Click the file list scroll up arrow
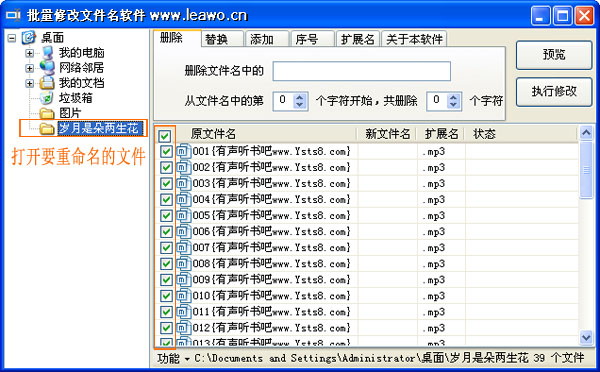600x372 pixels. (586, 134)
